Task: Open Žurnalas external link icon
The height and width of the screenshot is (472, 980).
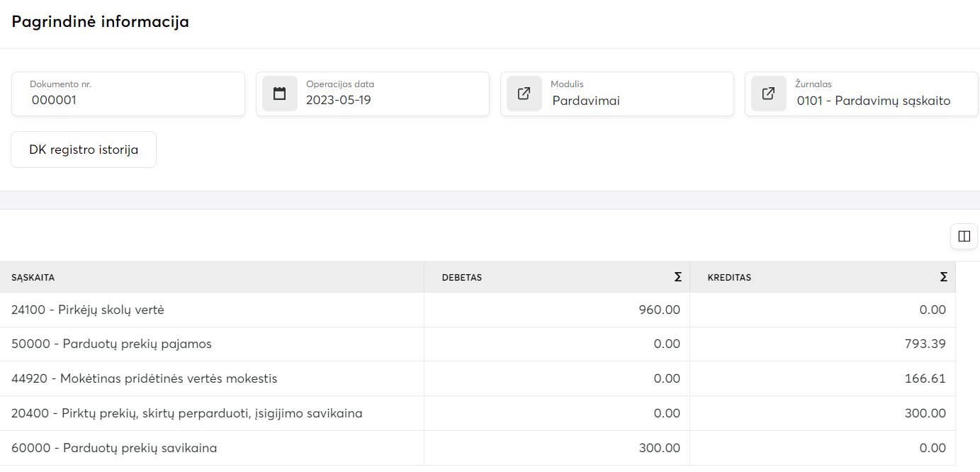Action: point(769,94)
